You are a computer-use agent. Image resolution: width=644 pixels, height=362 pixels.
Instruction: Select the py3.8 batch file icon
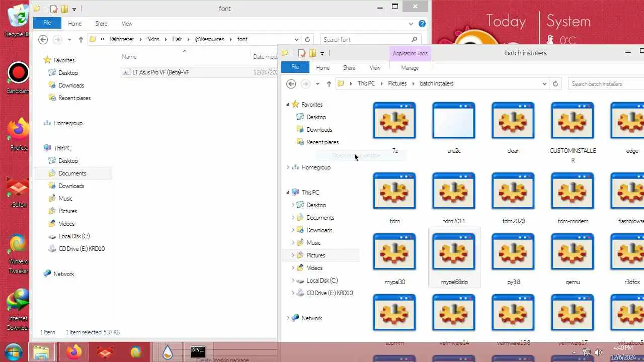click(513, 252)
